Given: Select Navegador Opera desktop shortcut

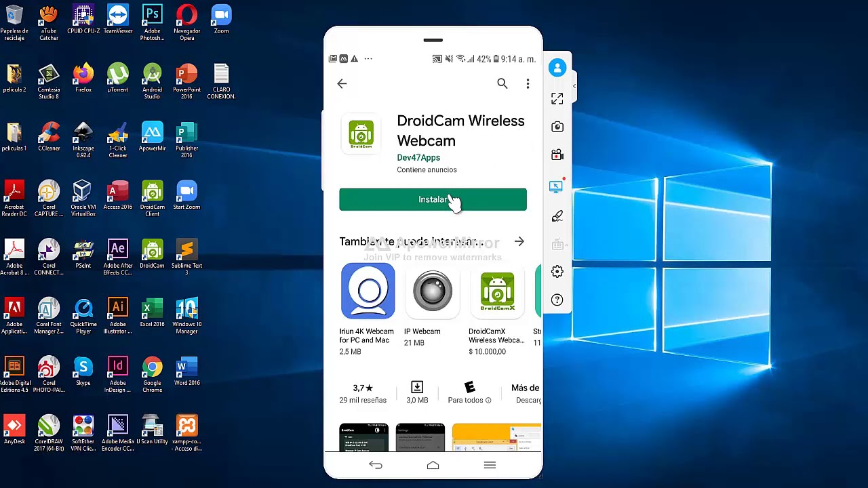Looking at the screenshot, I should pyautogui.click(x=186, y=23).
